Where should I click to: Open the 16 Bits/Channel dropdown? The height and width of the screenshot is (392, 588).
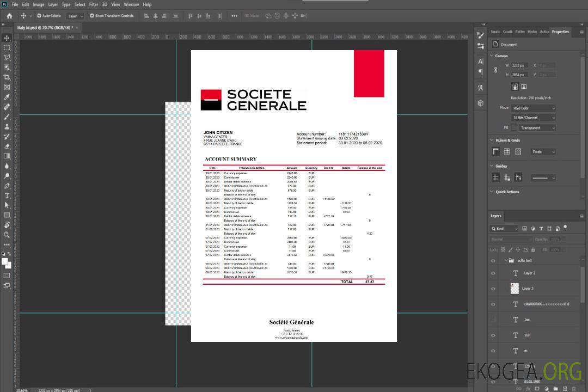(x=533, y=118)
